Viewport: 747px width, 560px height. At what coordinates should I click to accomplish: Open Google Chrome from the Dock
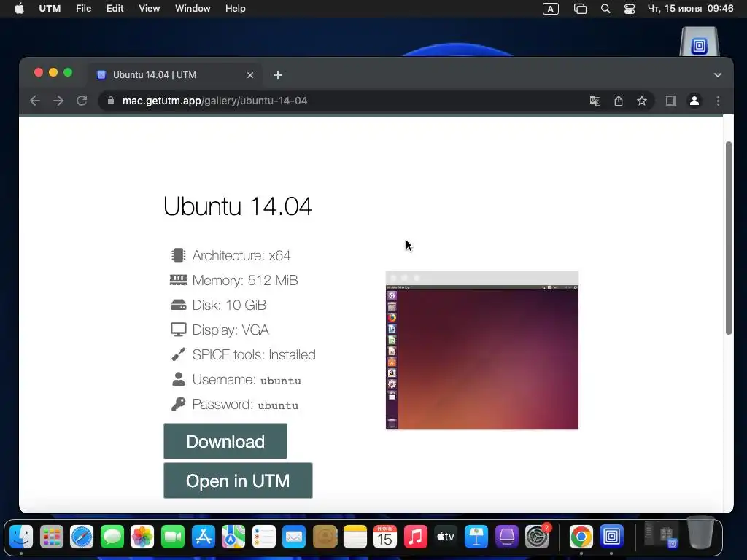pos(581,537)
